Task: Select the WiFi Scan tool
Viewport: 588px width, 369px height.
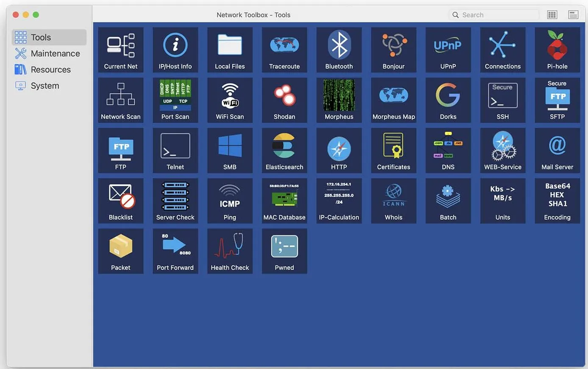Action: (230, 100)
